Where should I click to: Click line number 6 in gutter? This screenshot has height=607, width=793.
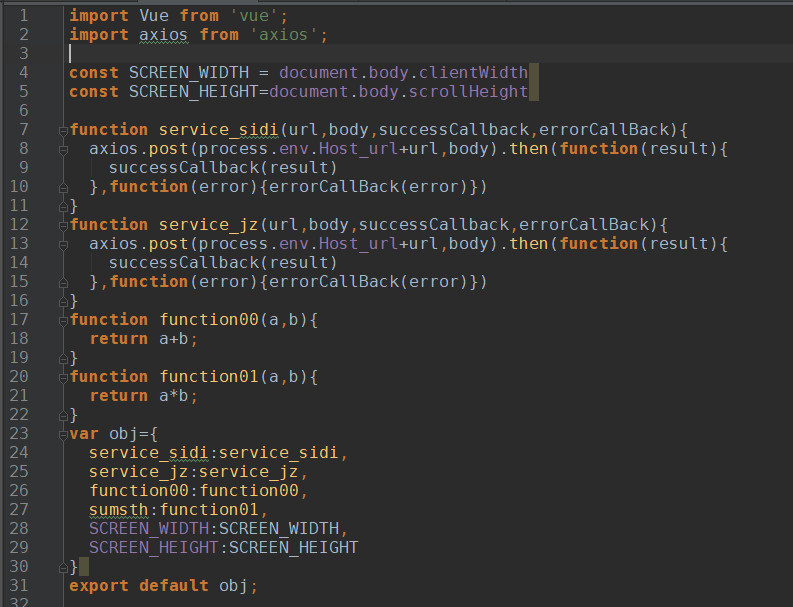click(x=24, y=111)
